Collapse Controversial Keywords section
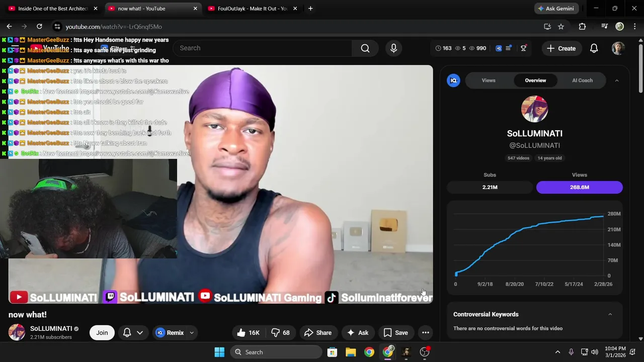Screen dimensions: 644x362 610,314
